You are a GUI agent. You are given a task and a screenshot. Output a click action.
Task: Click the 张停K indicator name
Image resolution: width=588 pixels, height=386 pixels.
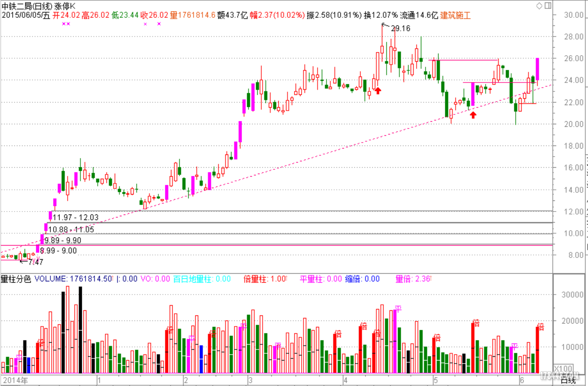tap(65, 6)
